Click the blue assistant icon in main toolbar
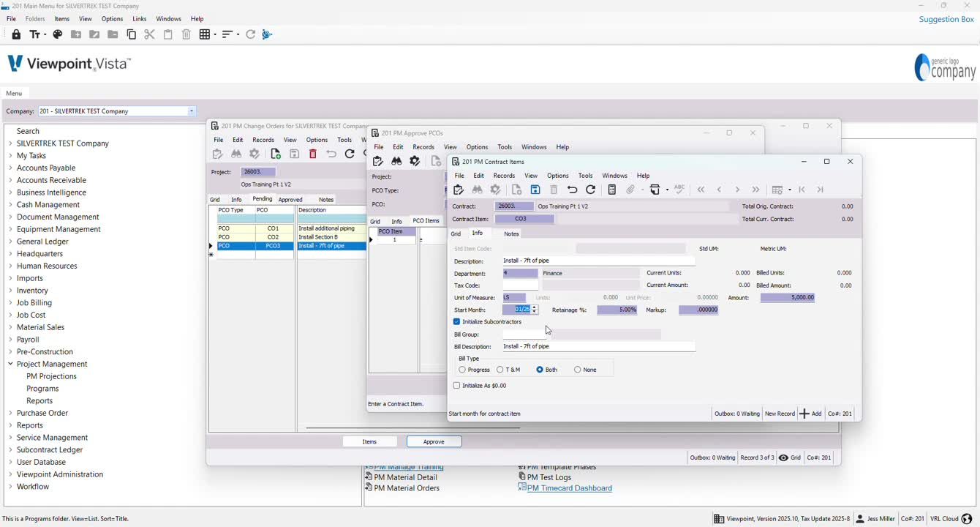Screen dimensions: 980x527 [267, 34]
